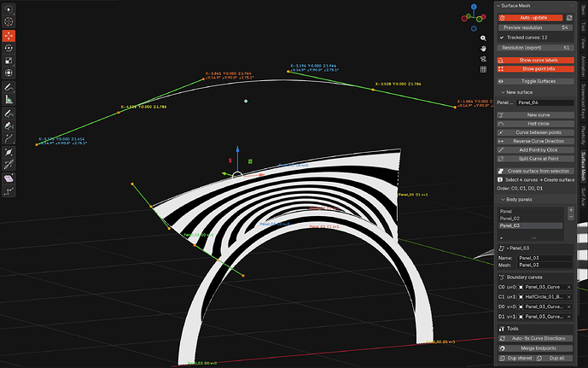This screenshot has width=588, height=368.
Task: Open the Animation sidebar tab
Action: point(583,67)
